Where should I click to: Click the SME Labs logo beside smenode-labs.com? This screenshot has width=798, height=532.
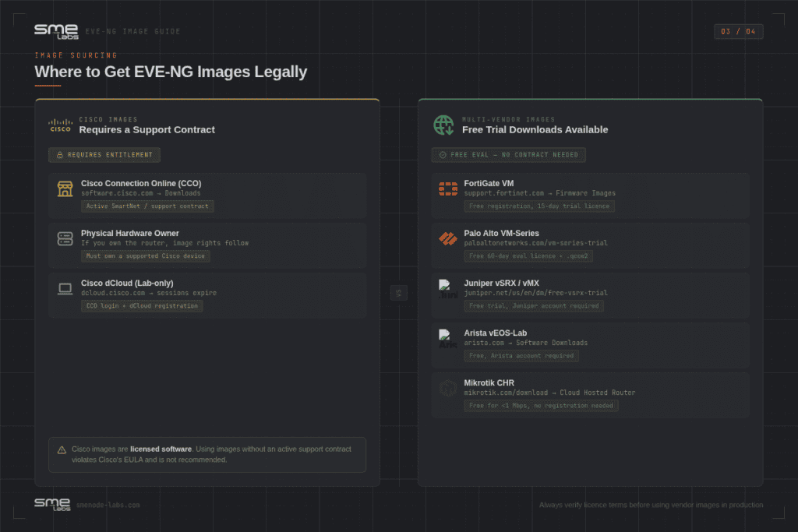click(x=52, y=505)
